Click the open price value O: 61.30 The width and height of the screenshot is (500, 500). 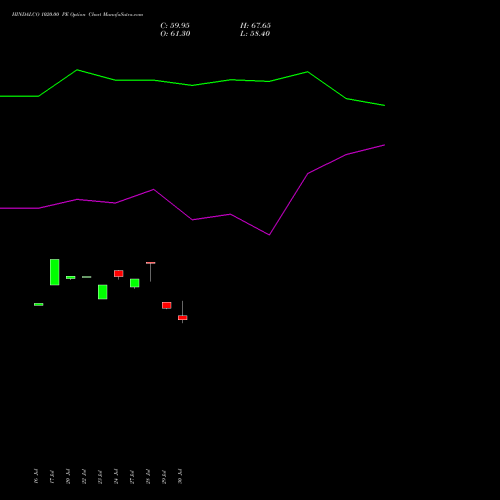click(175, 34)
